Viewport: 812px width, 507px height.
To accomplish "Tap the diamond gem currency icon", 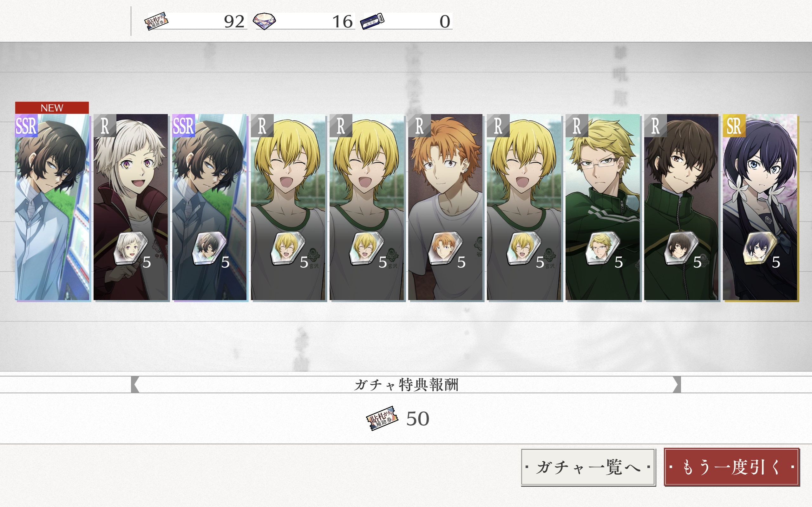I will tap(264, 22).
